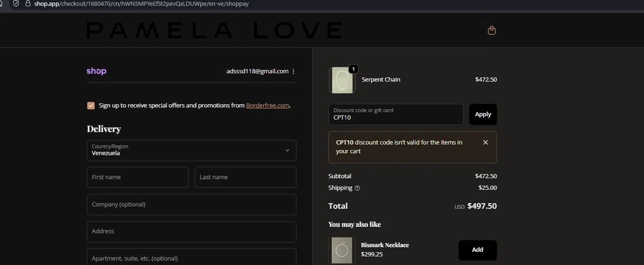Viewport: 644px width, 265px height.
Task: Open the shopping bag cart icon
Action: 492,30
